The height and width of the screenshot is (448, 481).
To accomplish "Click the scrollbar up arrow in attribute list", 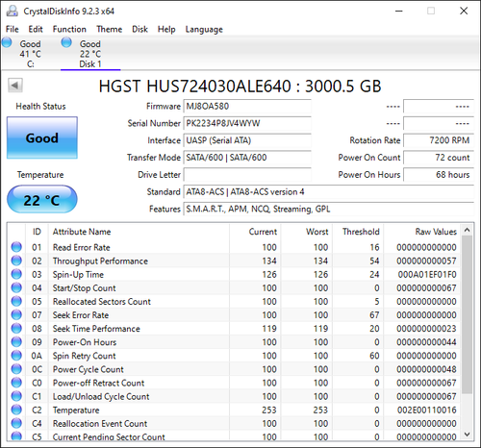I will click(x=467, y=230).
